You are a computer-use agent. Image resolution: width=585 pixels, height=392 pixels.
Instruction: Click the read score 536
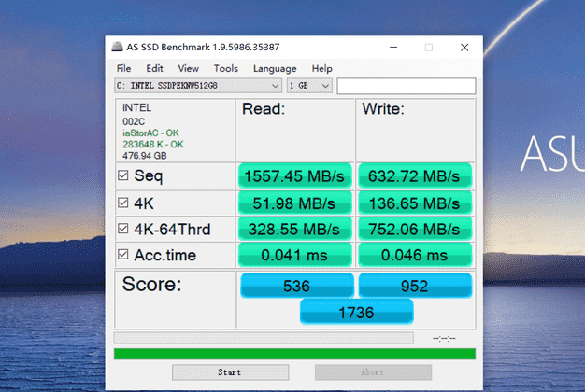297,286
